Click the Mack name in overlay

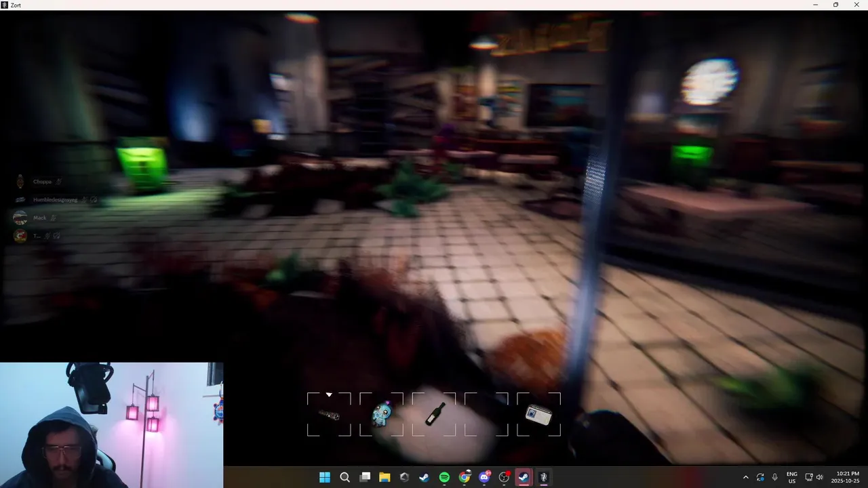(40, 218)
